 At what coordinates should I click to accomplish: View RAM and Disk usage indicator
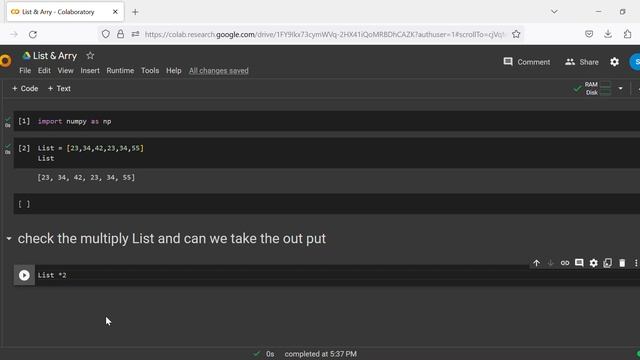(598, 89)
